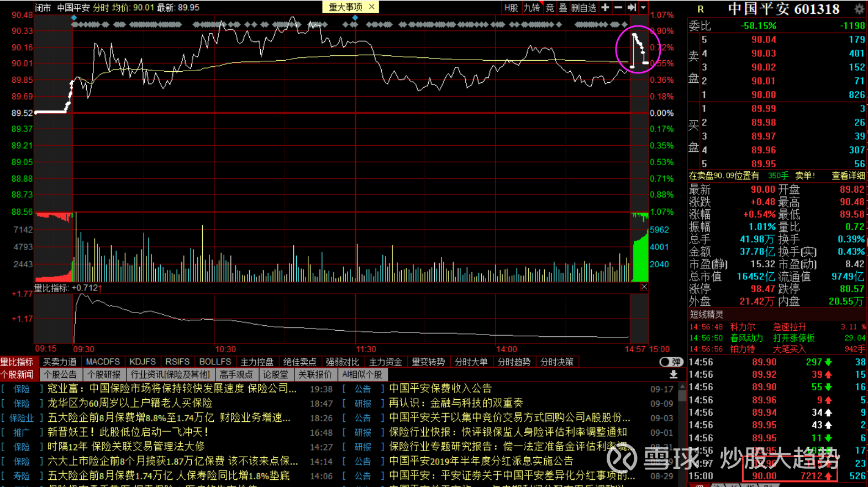Open news 新晋妖王！此股低位启动一飞冲天！
868x487 pixels.
tap(128, 432)
